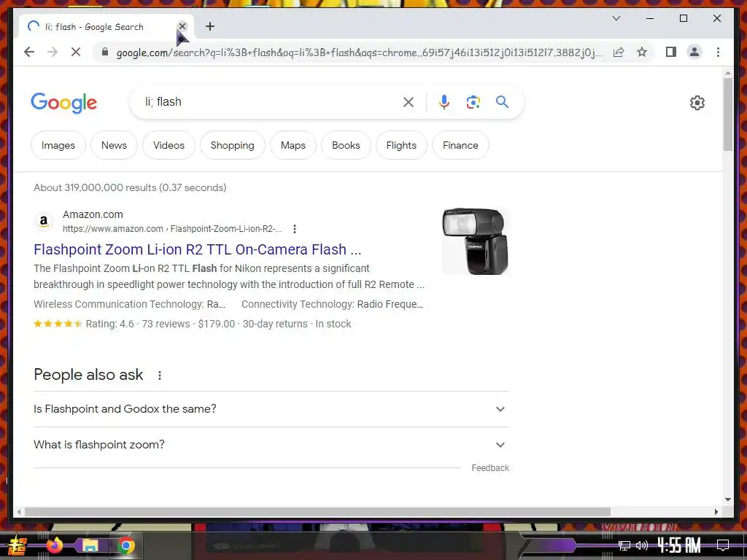Click the forward navigation arrow
The width and height of the screenshot is (747, 560).
click(53, 52)
